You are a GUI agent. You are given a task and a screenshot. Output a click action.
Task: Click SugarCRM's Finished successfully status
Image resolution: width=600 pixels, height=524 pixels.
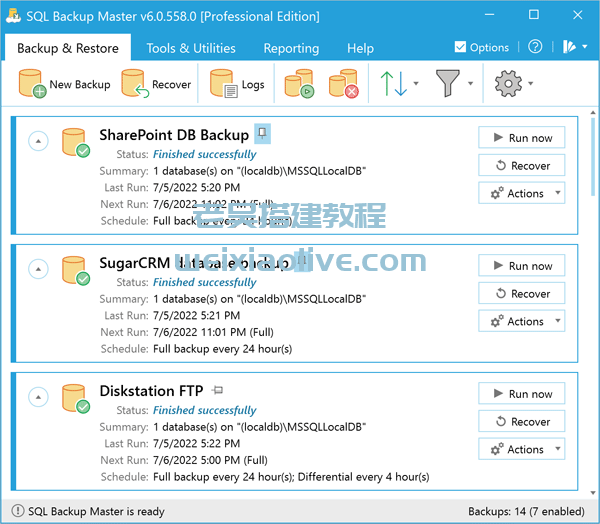pos(205,282)
